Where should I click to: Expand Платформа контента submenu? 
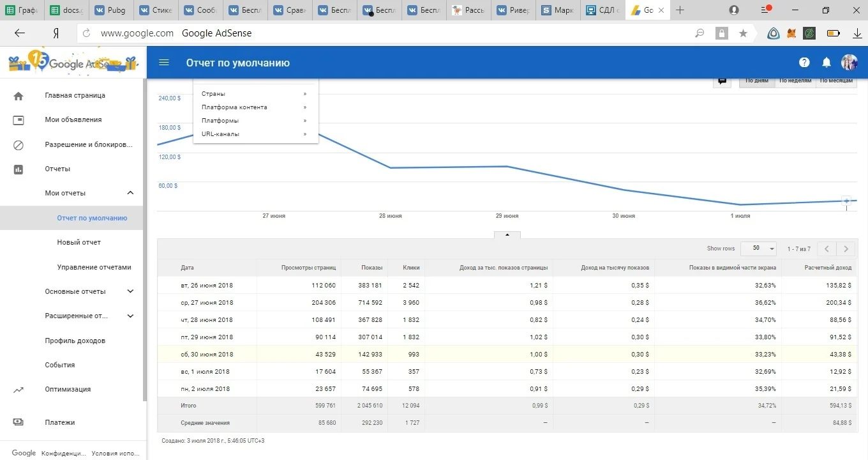pyautogui.click(x=255, y=107)
